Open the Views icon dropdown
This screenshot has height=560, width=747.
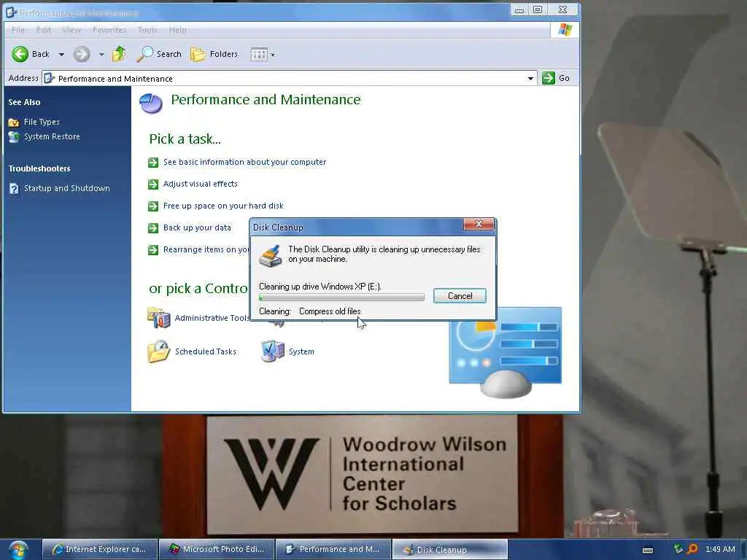(263, 54)
